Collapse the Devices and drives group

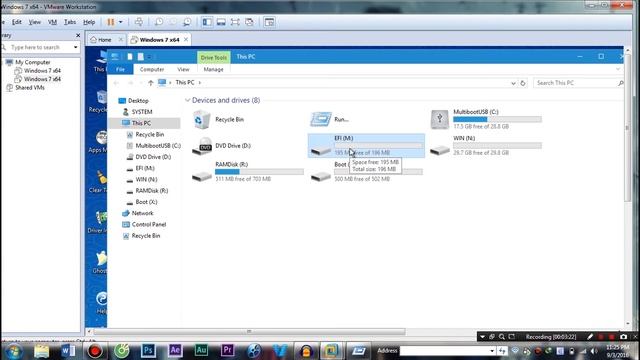[187, 100]
